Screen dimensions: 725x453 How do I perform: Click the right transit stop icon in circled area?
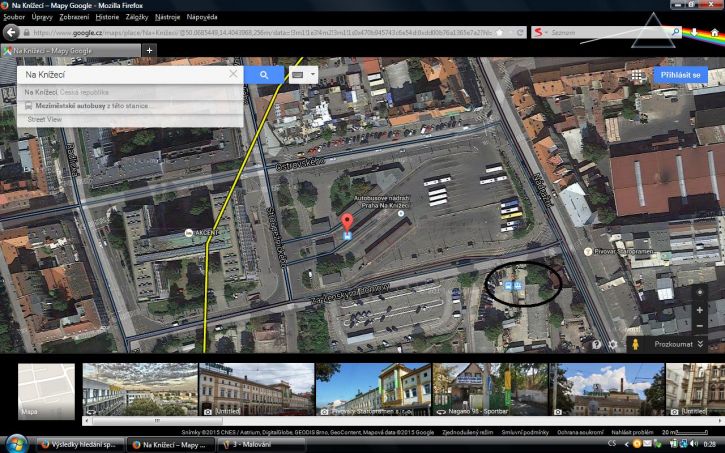point(518,286)
